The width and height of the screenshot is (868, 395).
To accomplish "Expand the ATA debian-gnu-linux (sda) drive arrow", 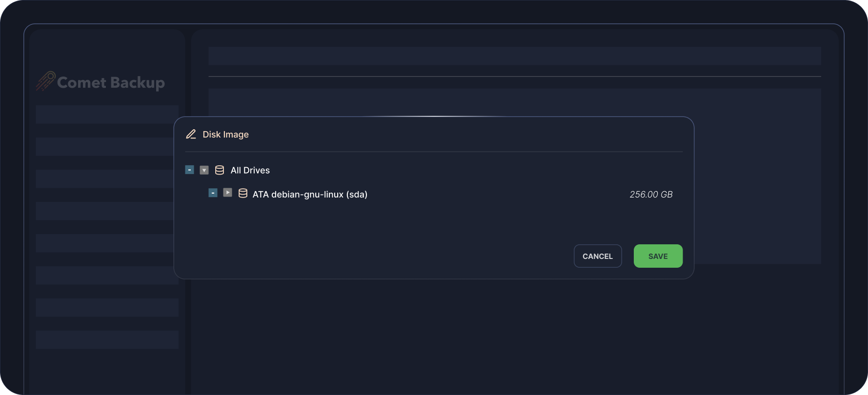I will 227,193.
